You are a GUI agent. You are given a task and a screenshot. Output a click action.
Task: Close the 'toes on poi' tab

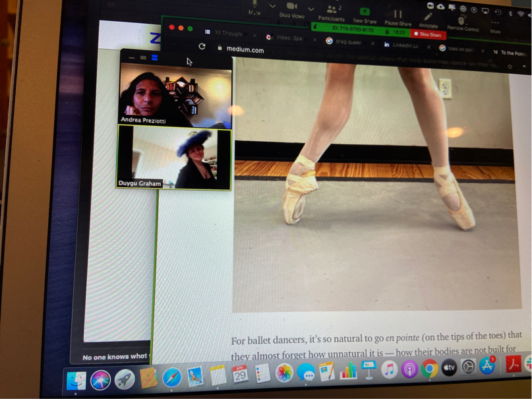483,51
